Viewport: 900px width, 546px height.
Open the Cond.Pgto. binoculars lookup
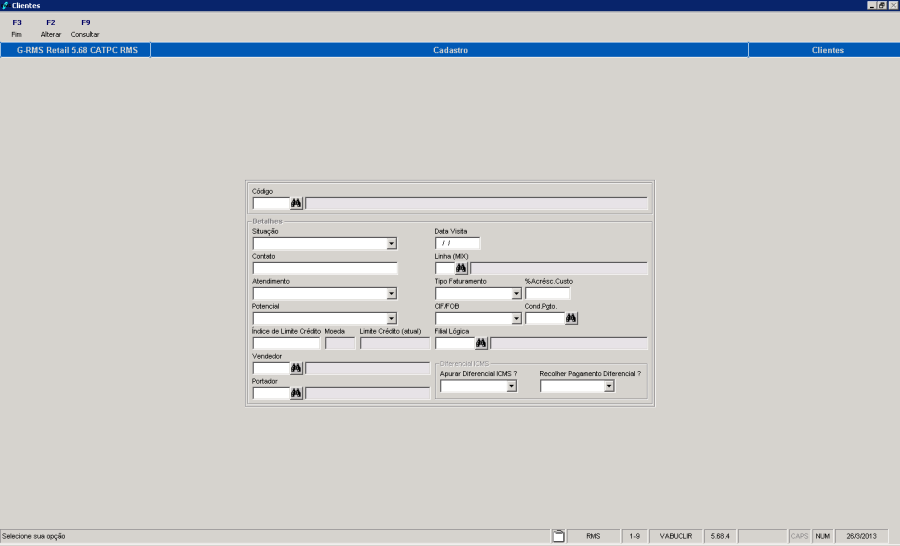[x=571, y=318]
